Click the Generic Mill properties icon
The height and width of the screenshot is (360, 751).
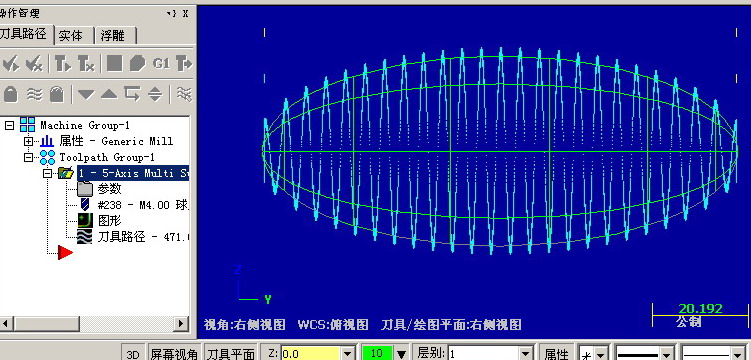[x=47, y=141]
